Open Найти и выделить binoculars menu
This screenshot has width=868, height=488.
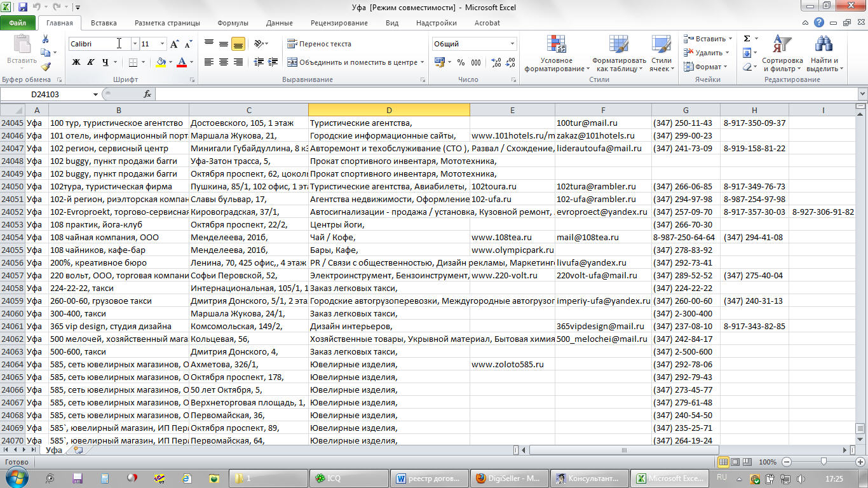[824, 53]
